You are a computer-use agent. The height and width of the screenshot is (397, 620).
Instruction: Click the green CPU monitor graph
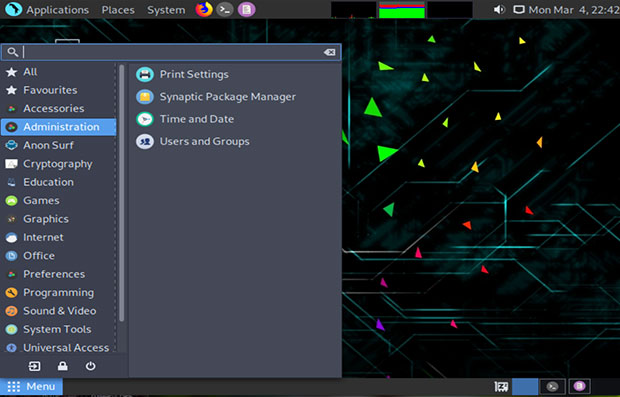(402, 10)
